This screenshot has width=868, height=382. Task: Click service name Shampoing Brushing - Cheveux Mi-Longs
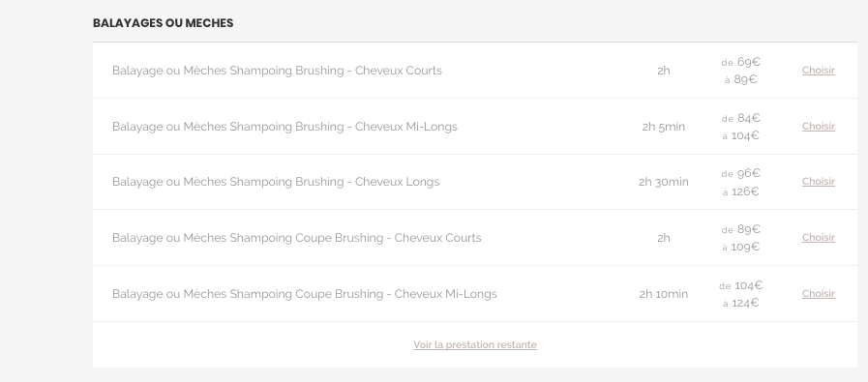[x=284, y=127]
